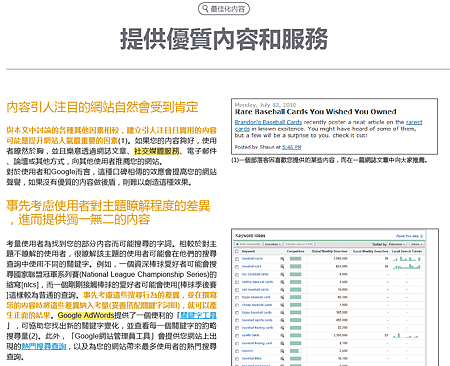The width and height of the screenshot is (450, 366).
Task: Check the box for cheap baseball cards
Action: point(237,305)
